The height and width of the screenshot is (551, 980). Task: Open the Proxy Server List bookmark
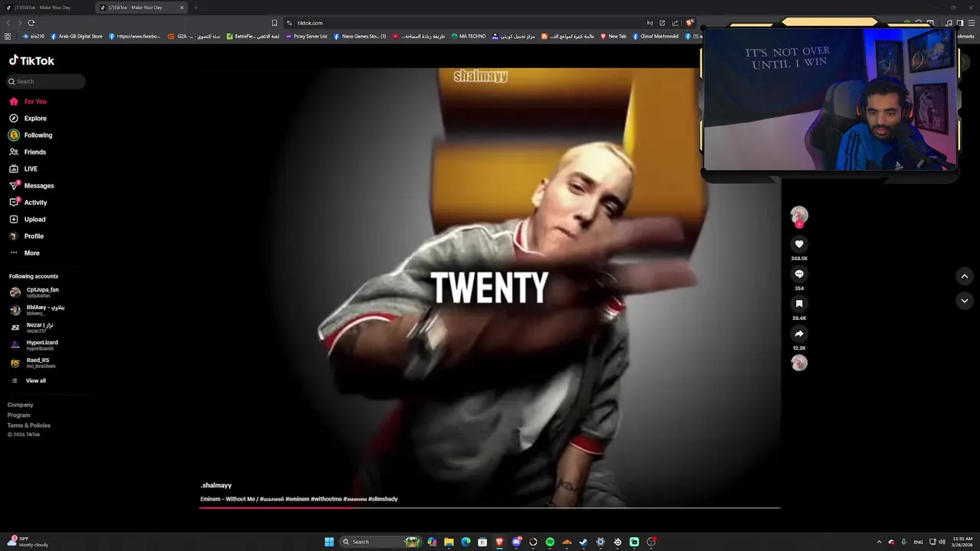(306, 36)
